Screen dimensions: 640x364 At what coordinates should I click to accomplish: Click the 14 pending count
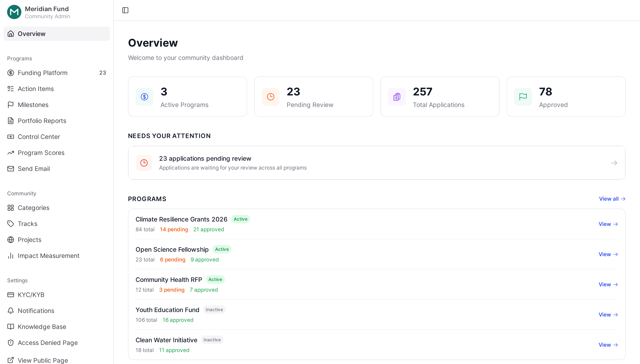[x=174, y=229]
